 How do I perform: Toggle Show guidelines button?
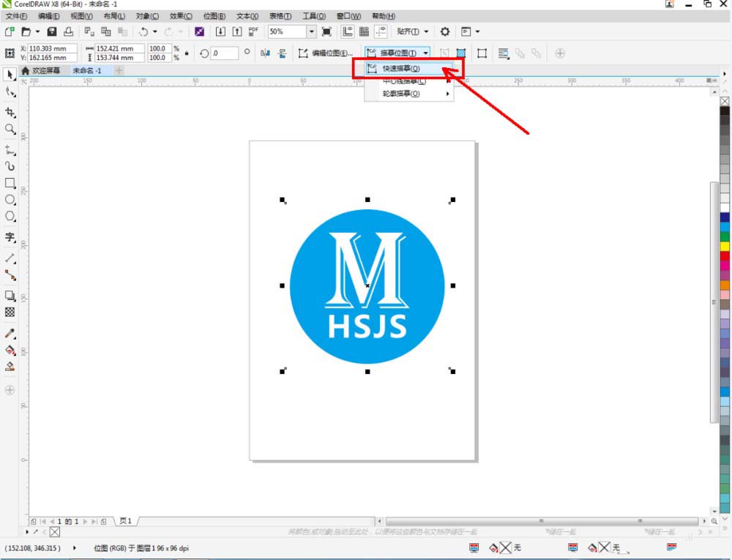pos(381,31)
